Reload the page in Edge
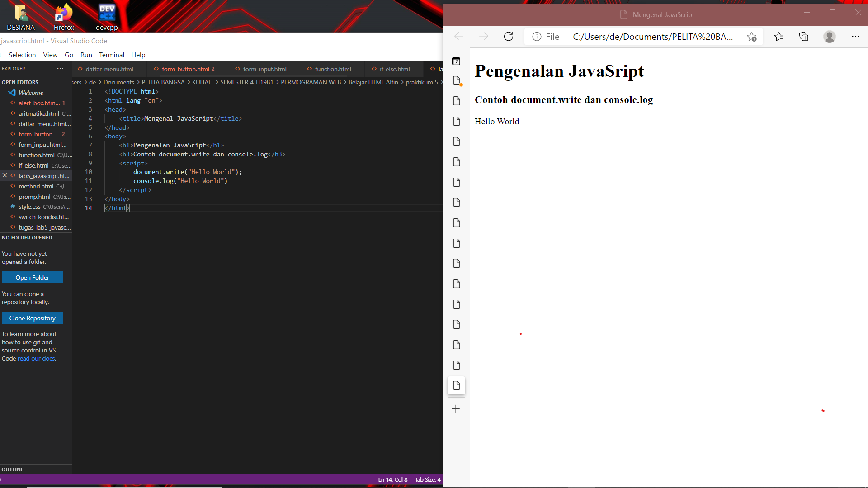This screenshot has height=488, width=868. (509, 37)
